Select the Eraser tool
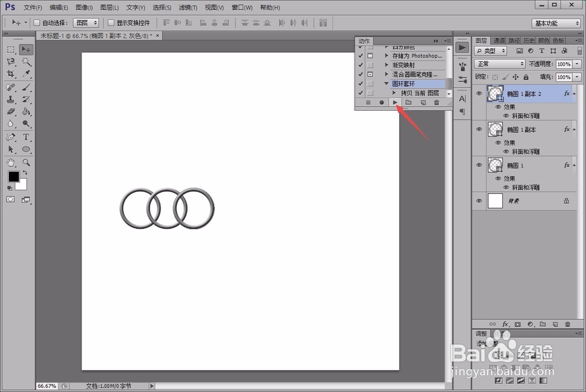 11,111
